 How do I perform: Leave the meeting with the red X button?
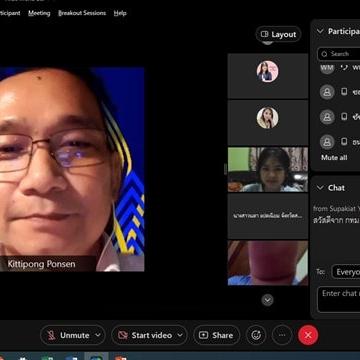pos(308,335)
